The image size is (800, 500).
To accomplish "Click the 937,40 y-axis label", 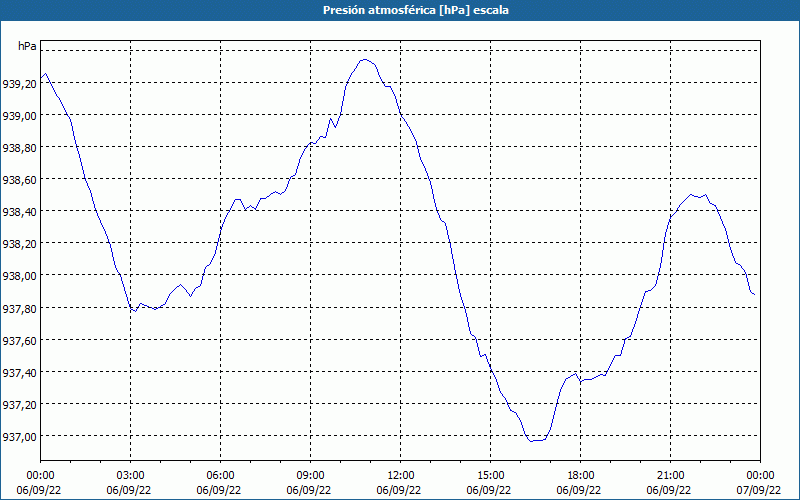I will tap(20, 373).
